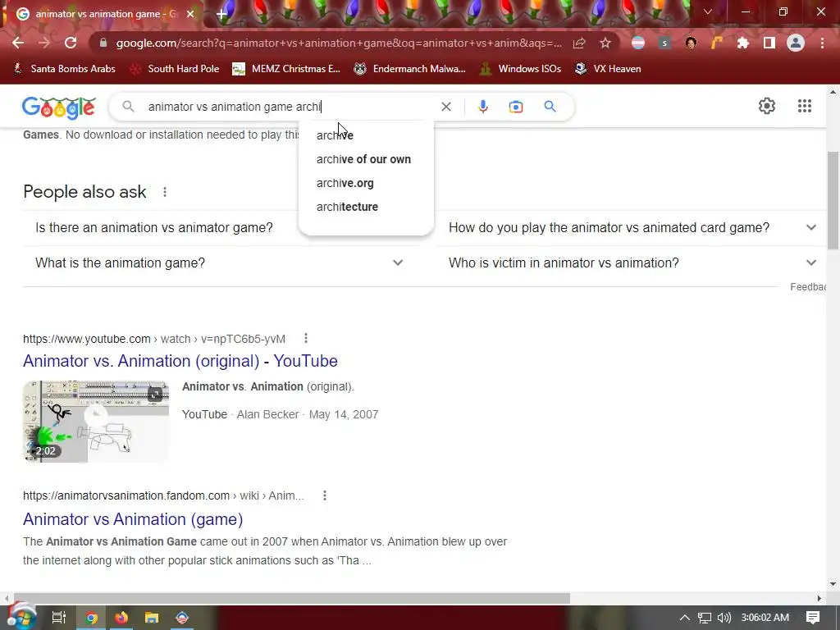Open Google quick settings gear
The image size is (840, 630).
pos(767,106)
